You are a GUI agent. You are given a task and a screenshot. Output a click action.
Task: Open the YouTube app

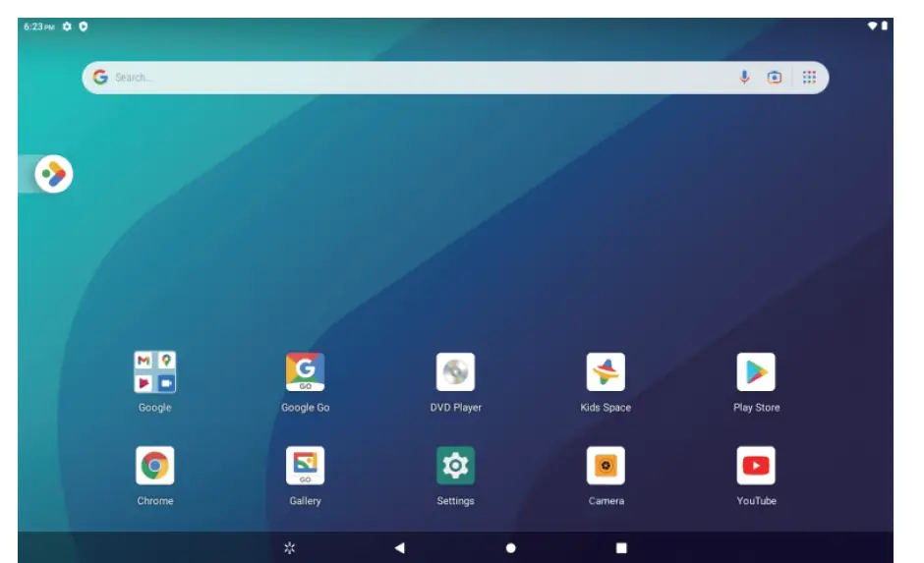tap(756, 466)
